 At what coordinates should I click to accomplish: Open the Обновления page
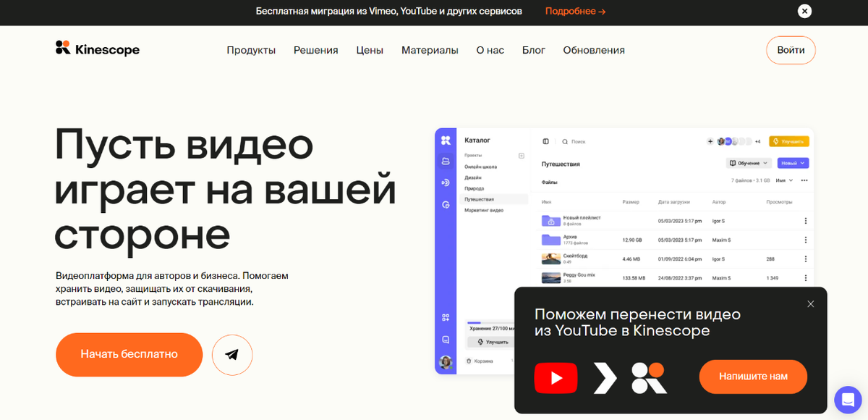coord(594,50)
